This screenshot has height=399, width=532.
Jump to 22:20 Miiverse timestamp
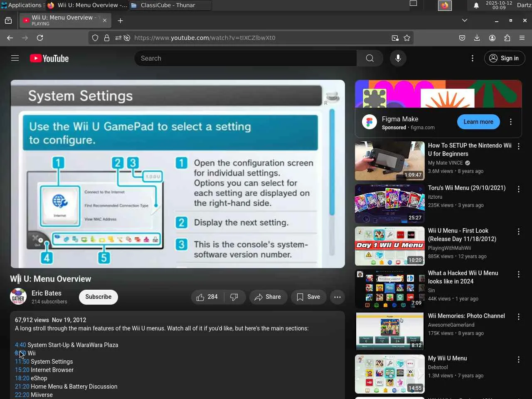point(22,395)
